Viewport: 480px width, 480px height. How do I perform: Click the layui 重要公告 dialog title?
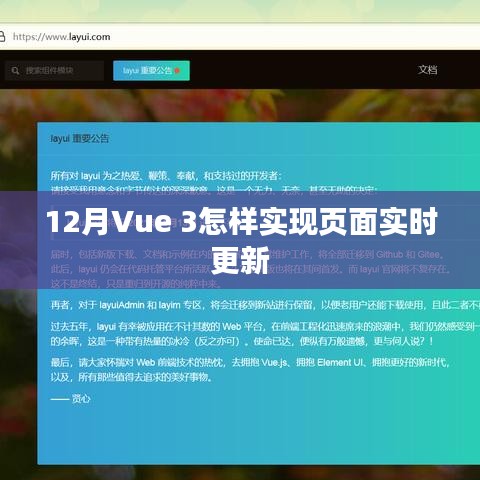point(80,139)
